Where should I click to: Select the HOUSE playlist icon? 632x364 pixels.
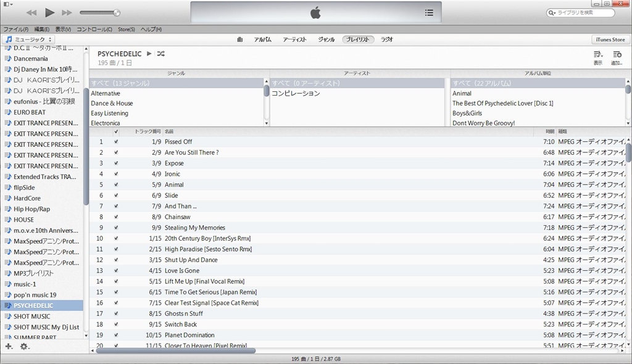[7, 220]
